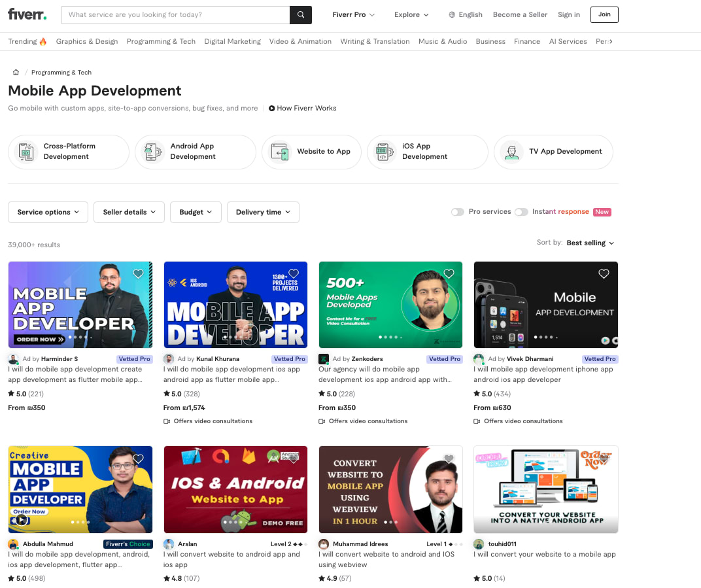Viewport: 701px width, 588px height.
Task: Open the Service options dropdown
Action: point(48,212)
